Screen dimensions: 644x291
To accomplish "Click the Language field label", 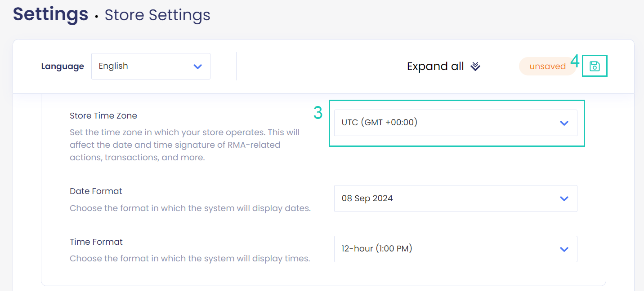I will pos(63,66).
